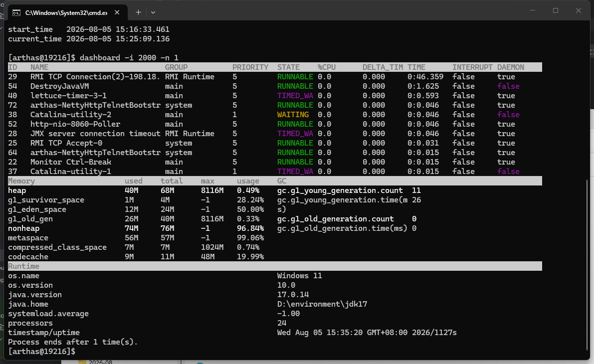Screen dimensions: 594x364
Task: Click thread name DestroyJavaVM
Action: tap(59, 86)
